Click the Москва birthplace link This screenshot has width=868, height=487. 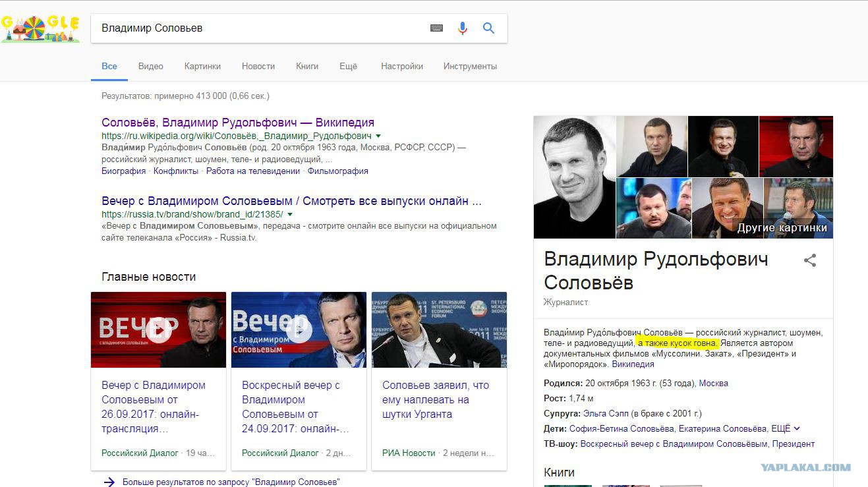point(713,383)
